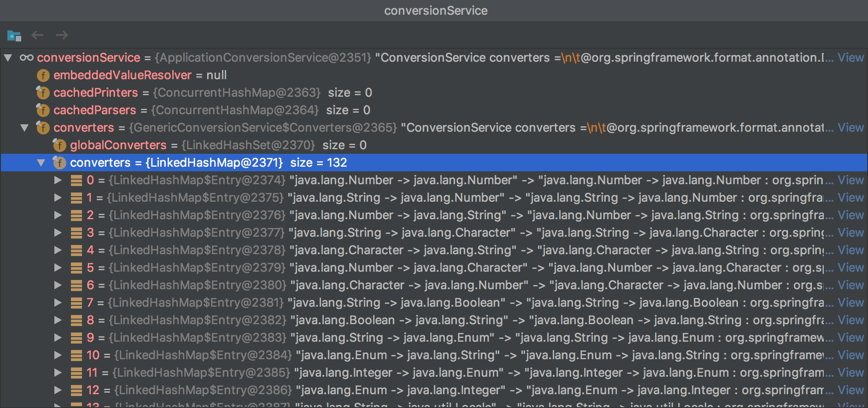Expand map entry 7 String to Boolean
This screenshot has width=868, height=408.
58,303
